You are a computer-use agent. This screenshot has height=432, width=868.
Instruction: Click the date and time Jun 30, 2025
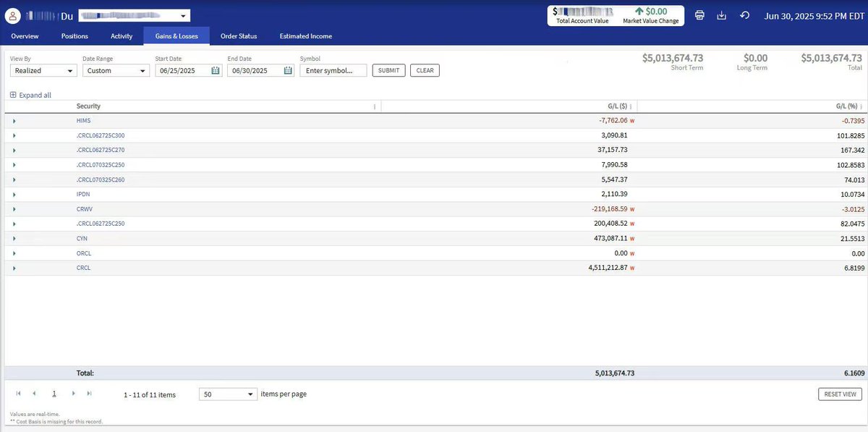coord(813,15)
